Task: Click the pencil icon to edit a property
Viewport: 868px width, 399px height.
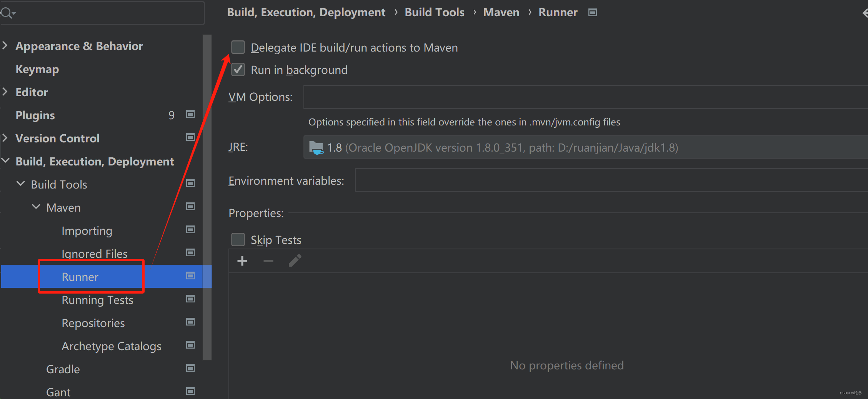Action: point(295,261)
